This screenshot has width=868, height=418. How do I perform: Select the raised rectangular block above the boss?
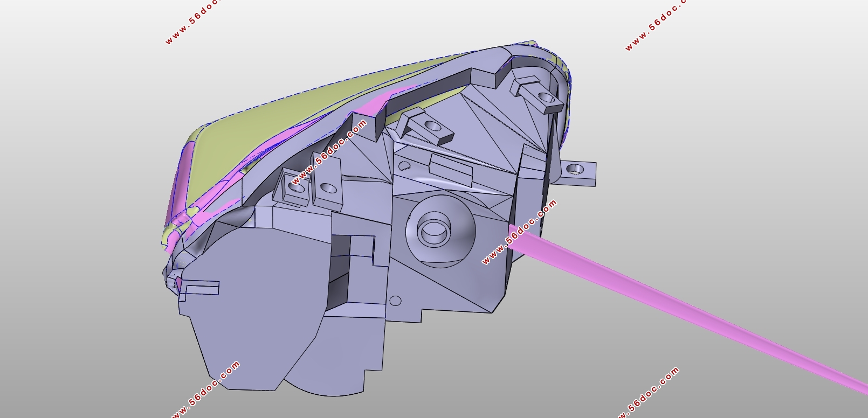click(x=451, y=168)
